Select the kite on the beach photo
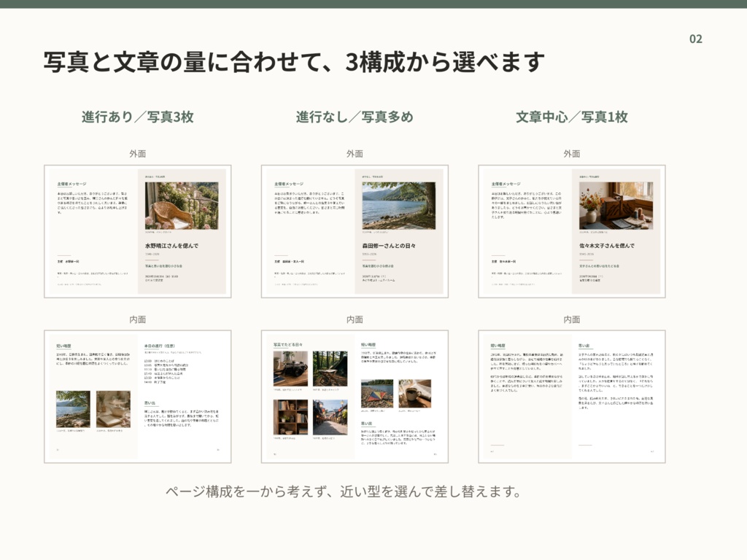Image resolution: width=747 pixels, height=560 pixels. pos(377,393)
